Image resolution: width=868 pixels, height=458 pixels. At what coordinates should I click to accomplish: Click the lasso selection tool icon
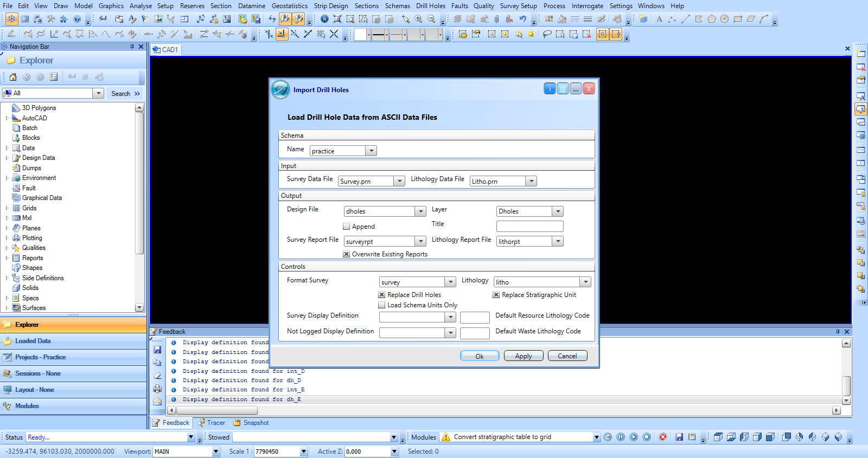[547, 34]
